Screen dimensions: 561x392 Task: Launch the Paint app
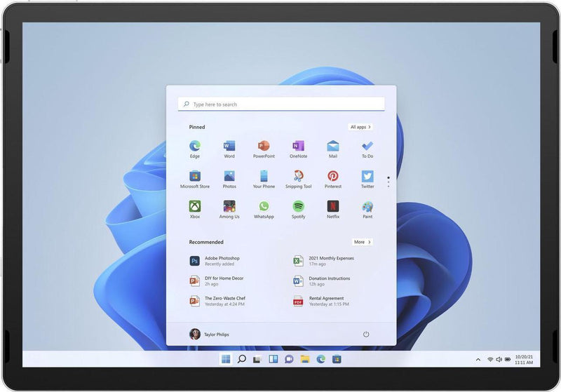(x=367, y=210)
